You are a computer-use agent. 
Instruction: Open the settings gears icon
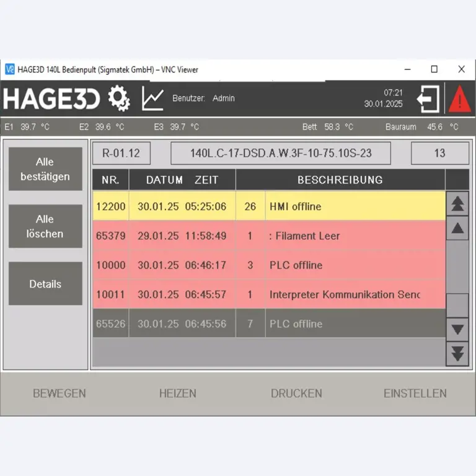[119, 99]
